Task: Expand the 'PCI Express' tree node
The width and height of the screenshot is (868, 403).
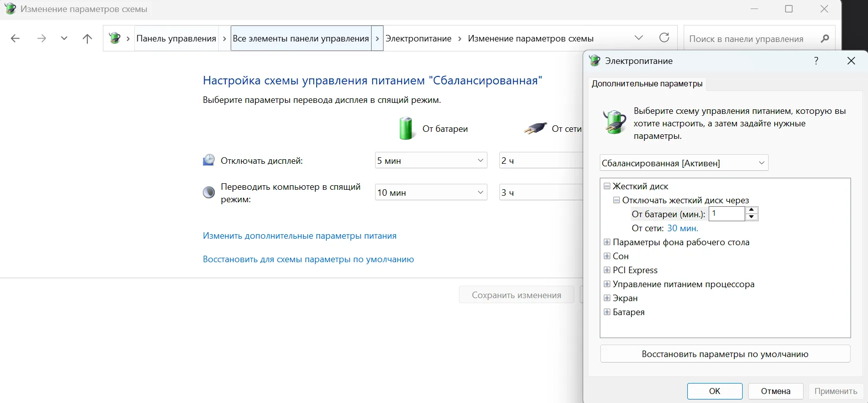Action: 607,270
